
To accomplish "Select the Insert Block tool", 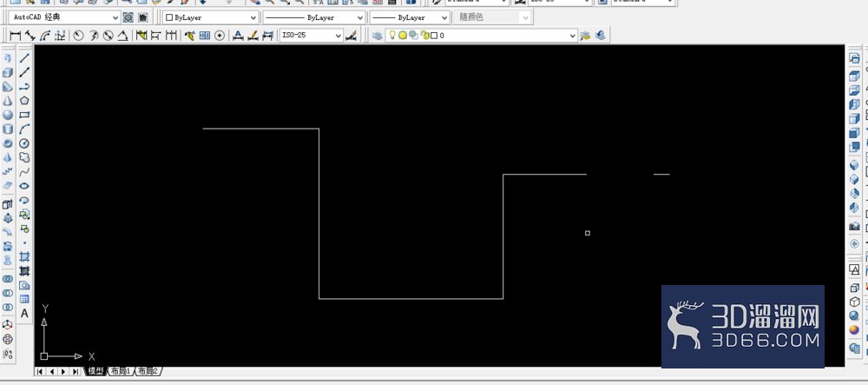I will (x=24, y=215).
